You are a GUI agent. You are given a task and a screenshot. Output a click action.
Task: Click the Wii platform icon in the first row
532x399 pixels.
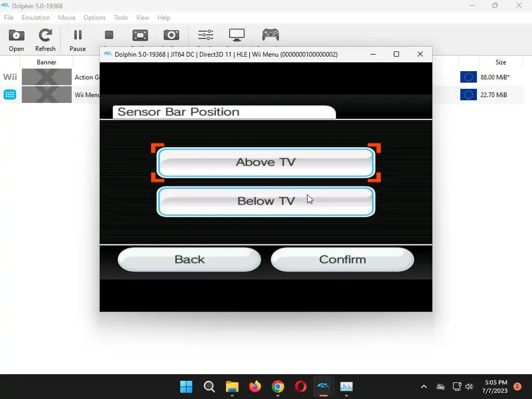pos(10,77)
